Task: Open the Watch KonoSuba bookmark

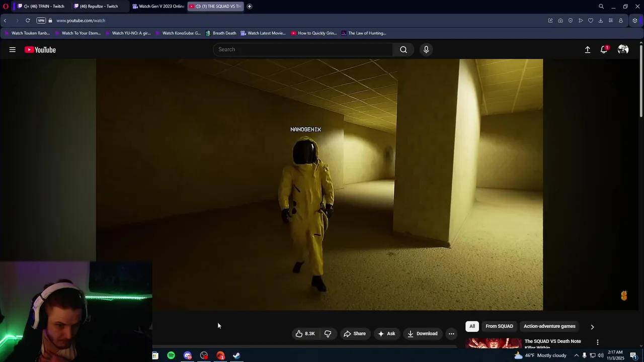Action: (x=178, y=33)
